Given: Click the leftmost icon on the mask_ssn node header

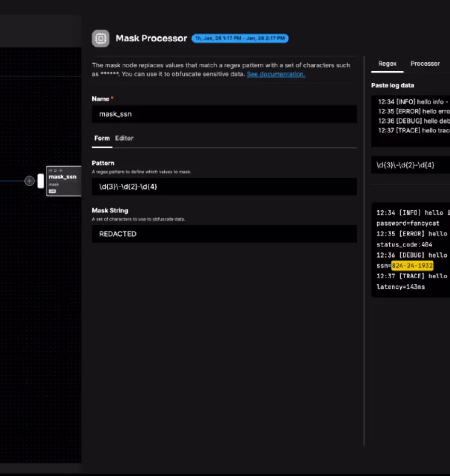Looking at the screenshot, I should click(50, 170).
